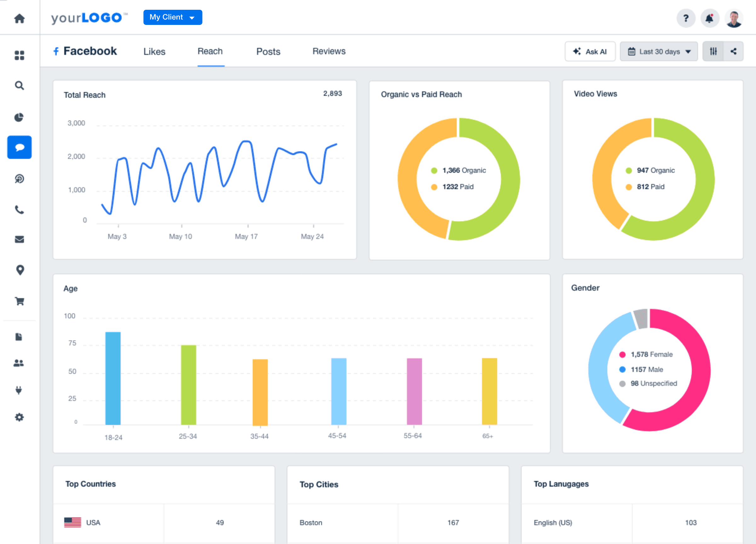Open the notifications bell

click(710, 18)
